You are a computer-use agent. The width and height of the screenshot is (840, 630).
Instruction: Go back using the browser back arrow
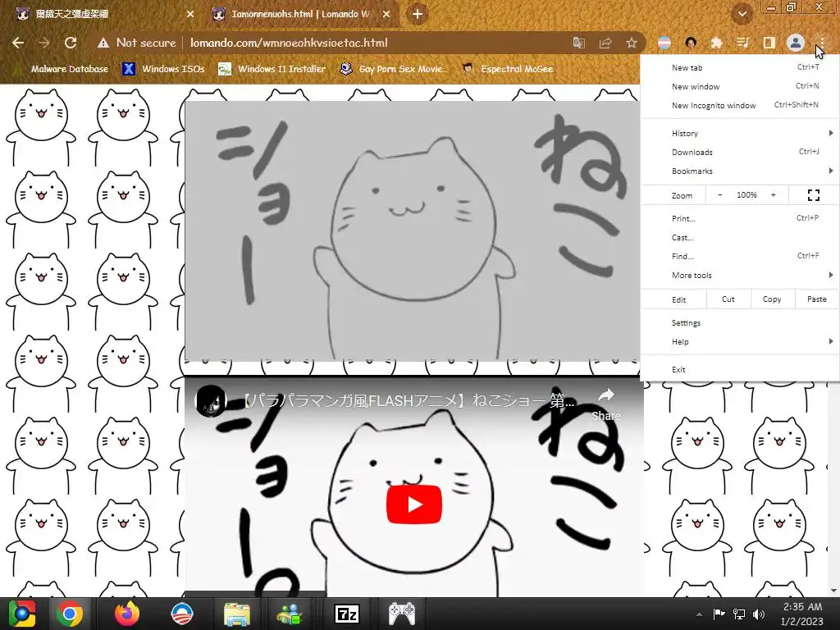pos(18,43)
